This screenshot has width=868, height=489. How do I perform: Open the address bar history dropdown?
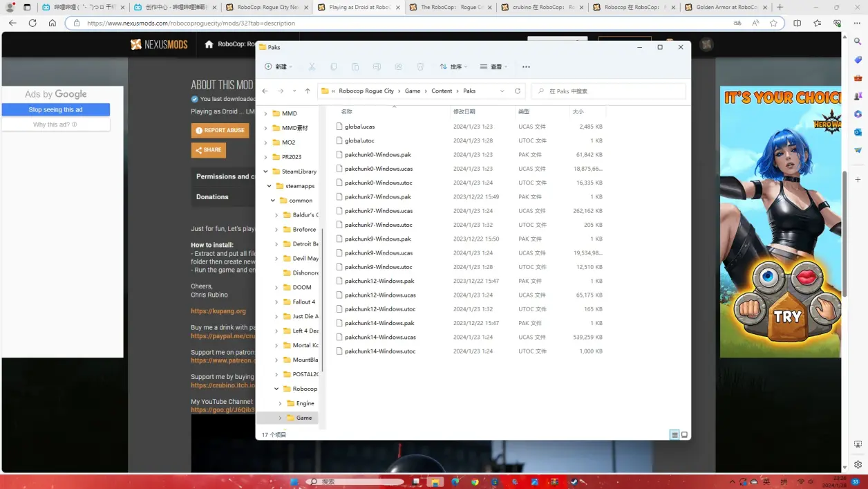coord(502,91)
